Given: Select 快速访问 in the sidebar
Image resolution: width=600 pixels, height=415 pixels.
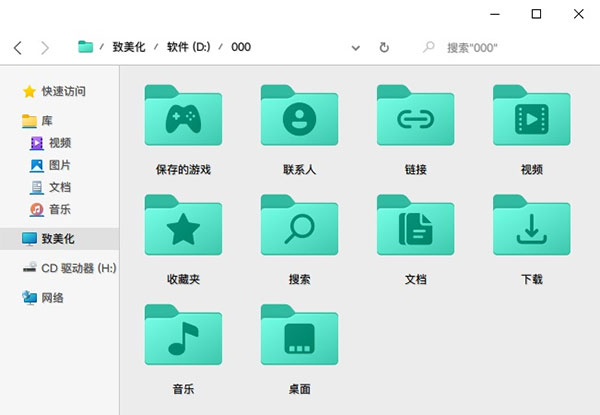Looking at the screenshot, I should pyautogui.click(x=62, y=91).
